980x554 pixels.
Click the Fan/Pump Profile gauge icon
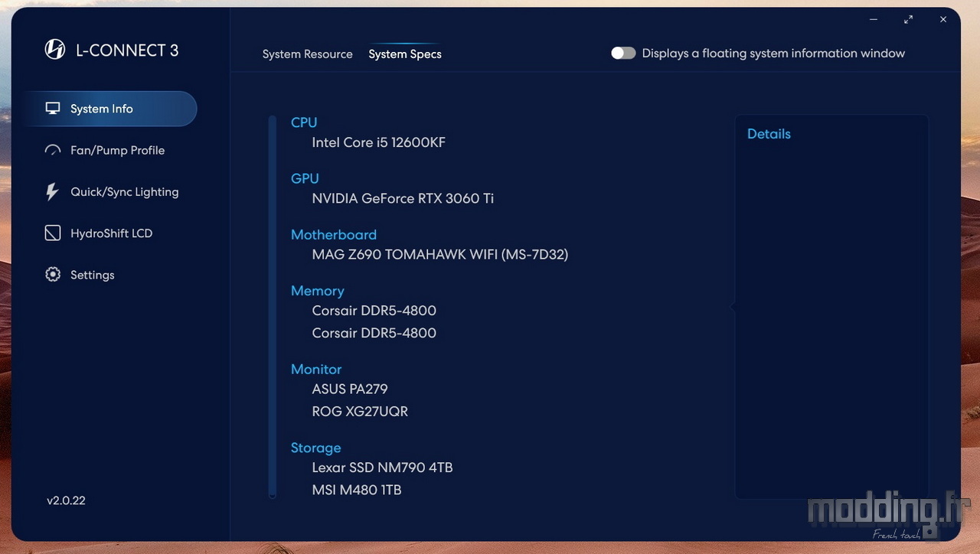(53, 151)
